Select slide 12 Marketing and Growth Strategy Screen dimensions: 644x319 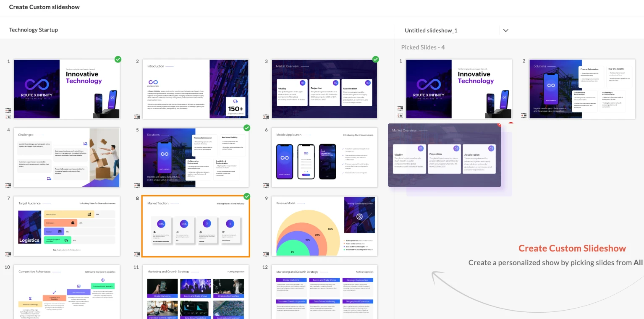324,292
